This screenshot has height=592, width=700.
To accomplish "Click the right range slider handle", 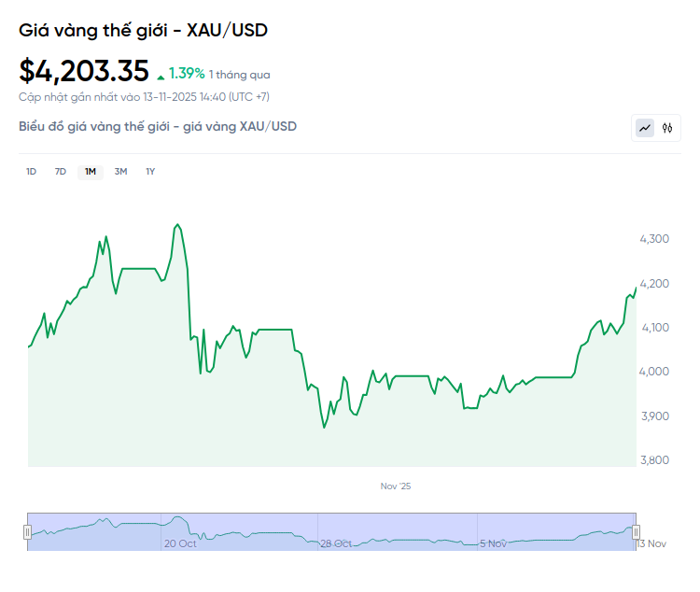I will pyautogui.click(x=637, y=531).
